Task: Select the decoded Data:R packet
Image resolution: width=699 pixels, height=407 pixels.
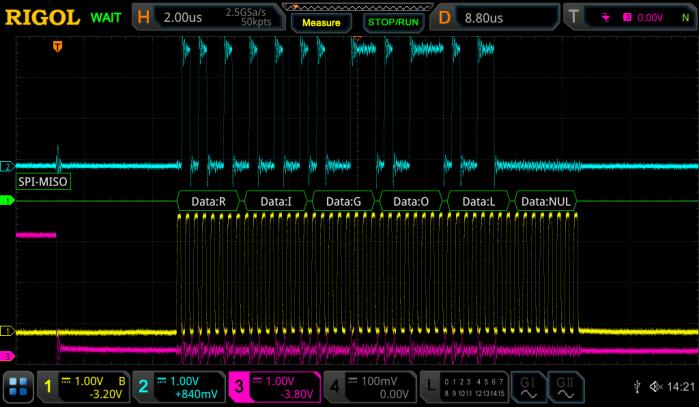Action: (x=208, y=201)
